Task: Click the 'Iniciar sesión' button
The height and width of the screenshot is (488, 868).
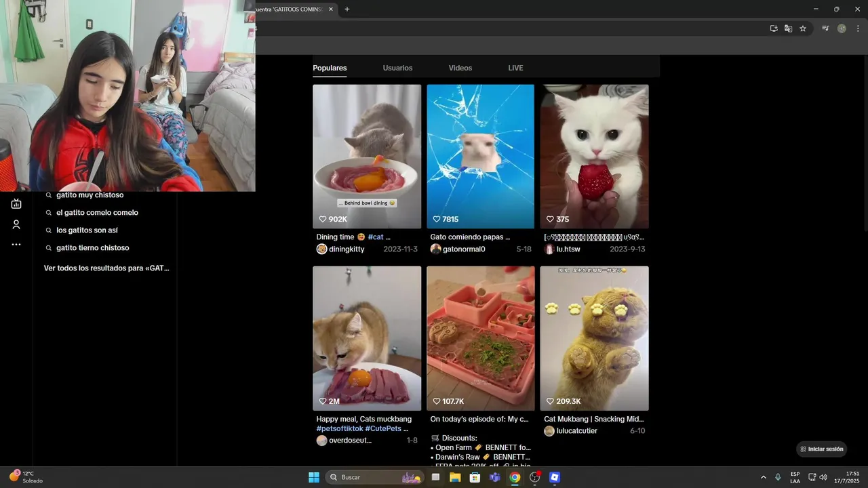Action: pyautogui.click(x=822, y=449)
